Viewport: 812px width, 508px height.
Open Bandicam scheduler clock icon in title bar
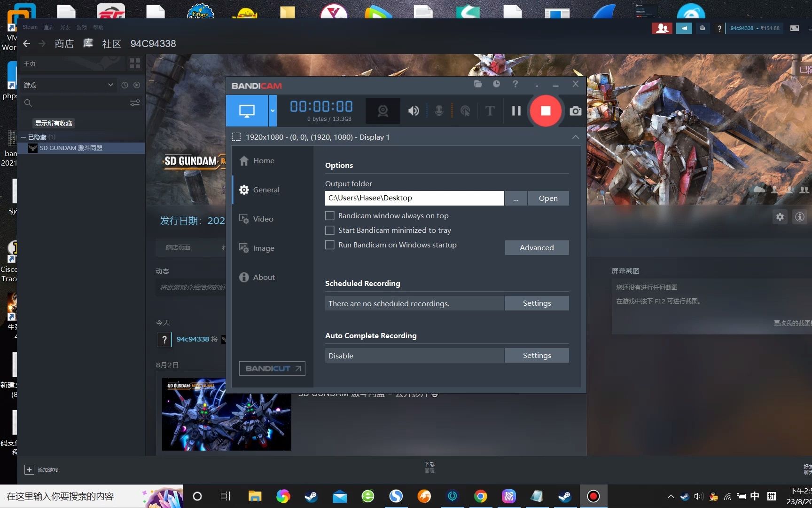(496, 84)
